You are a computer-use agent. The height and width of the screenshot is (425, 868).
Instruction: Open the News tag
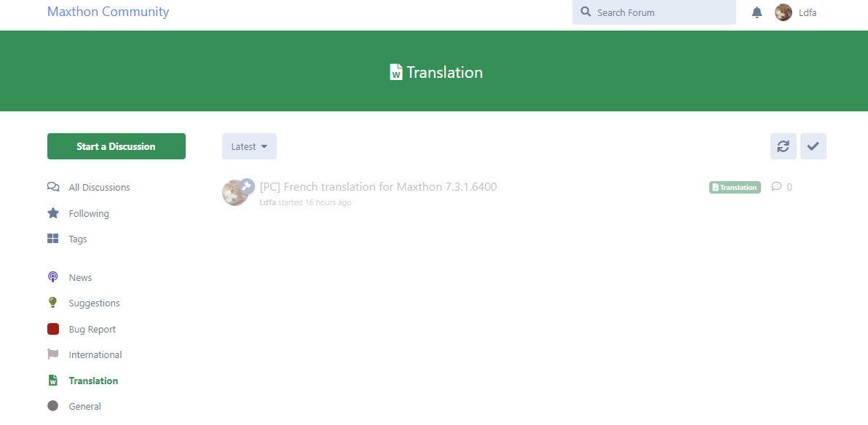tap(80, 277)
